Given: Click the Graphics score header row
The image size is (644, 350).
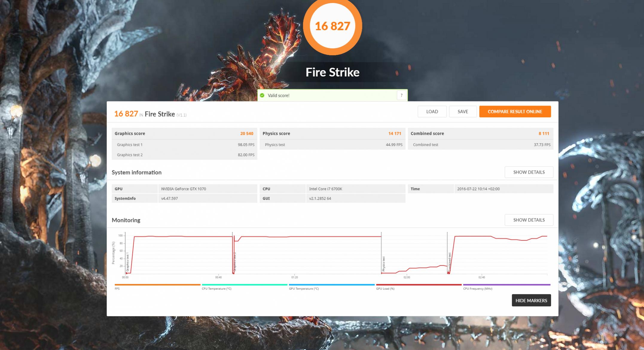Looking at the screenshot, I should pyautogui.click(x=184, y=134).
